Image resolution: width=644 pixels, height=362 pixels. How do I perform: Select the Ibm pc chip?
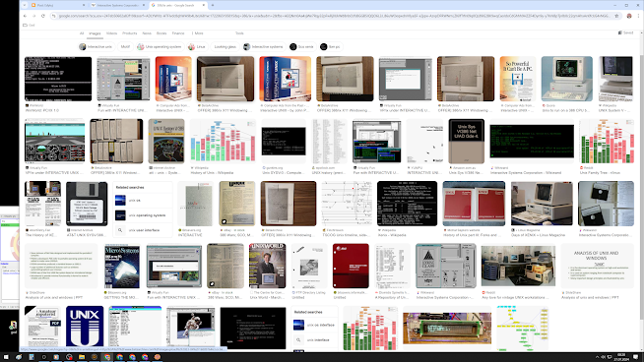coord(331,47)
